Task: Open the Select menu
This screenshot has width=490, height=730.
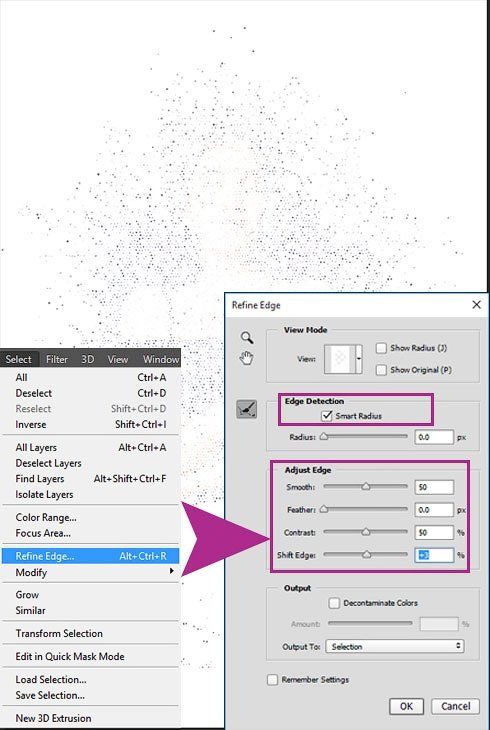Action: click(x=19, y=359)
